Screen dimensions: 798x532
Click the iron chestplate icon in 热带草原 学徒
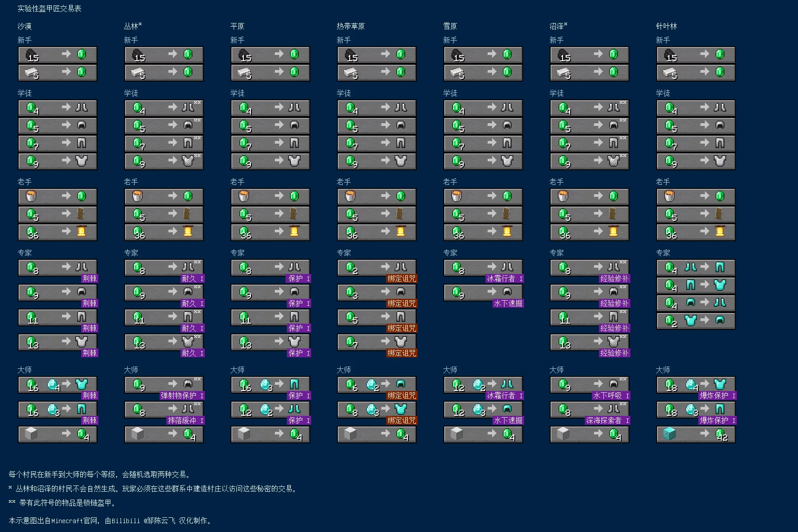401,160
